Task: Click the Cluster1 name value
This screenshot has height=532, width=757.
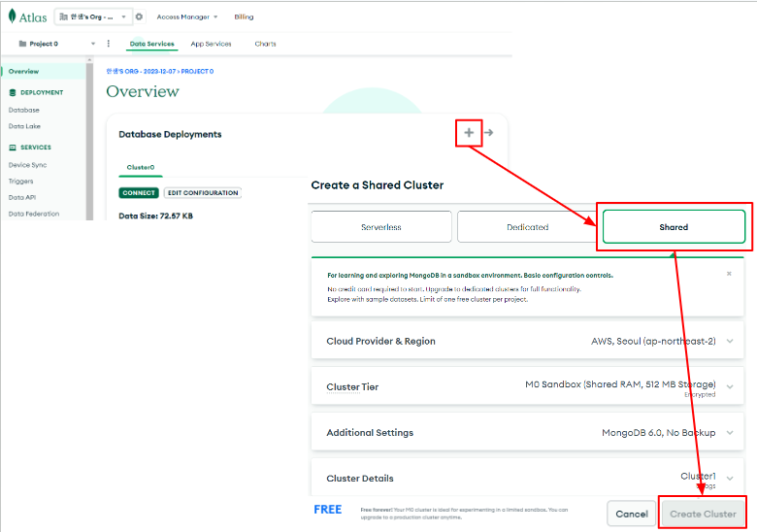Action: click(698, 476)
